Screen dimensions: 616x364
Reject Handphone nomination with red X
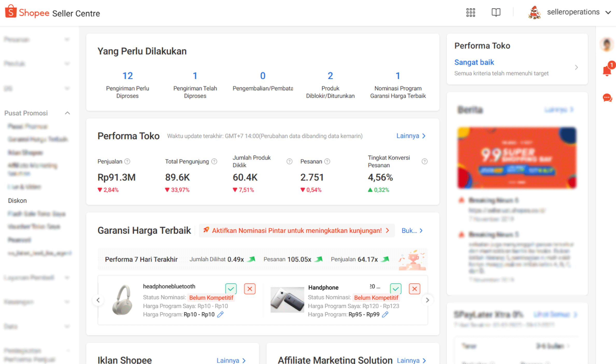tap(414, 289)
